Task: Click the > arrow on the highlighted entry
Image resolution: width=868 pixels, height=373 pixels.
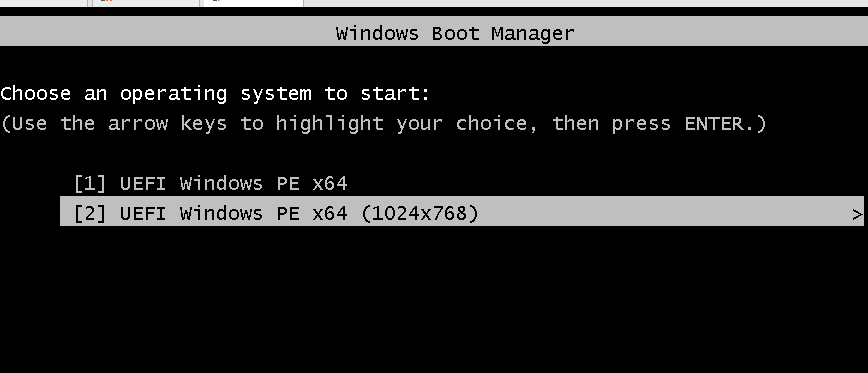Action: [x=857, y=214]
